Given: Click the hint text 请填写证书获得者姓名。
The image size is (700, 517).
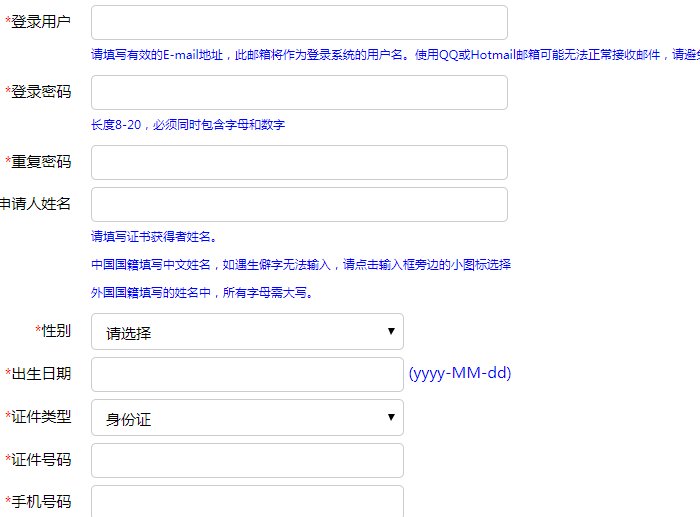Looking at the screenshot, I should 154,237.
